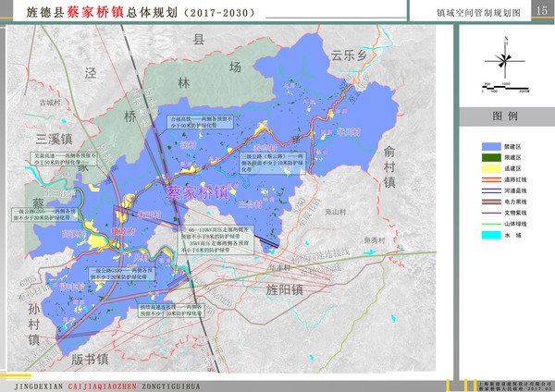Click the 高溪村 village label
This screenshot has height=392, width=555.
coord(73,234)
